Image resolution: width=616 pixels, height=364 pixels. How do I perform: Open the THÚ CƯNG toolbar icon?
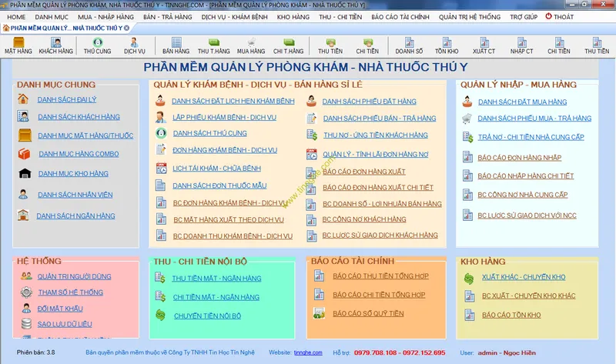pyautogui.click(x=98, y=46)
